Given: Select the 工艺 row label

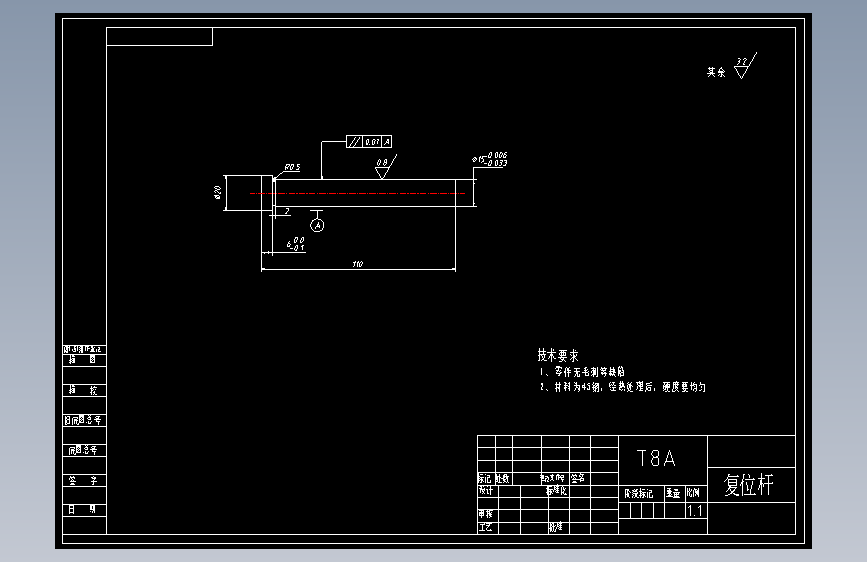Looking at the screenshot, I should click(x=486, y=527).
